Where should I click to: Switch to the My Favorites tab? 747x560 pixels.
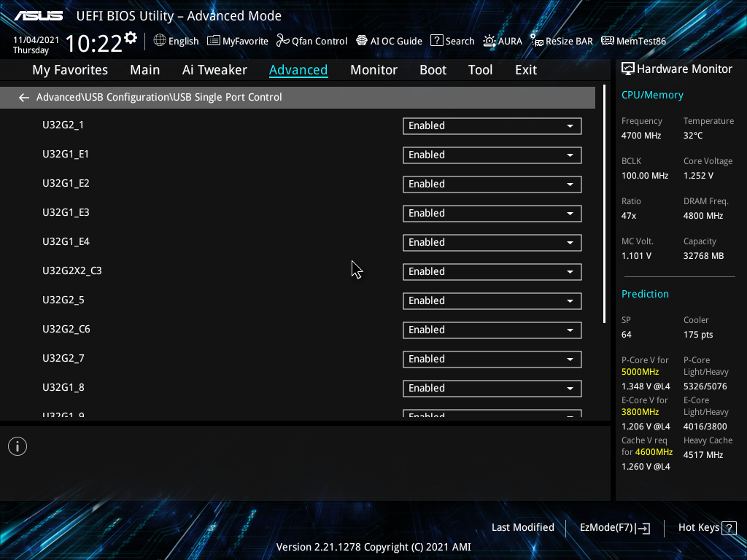pyautogui.click(x=70, y=70)
